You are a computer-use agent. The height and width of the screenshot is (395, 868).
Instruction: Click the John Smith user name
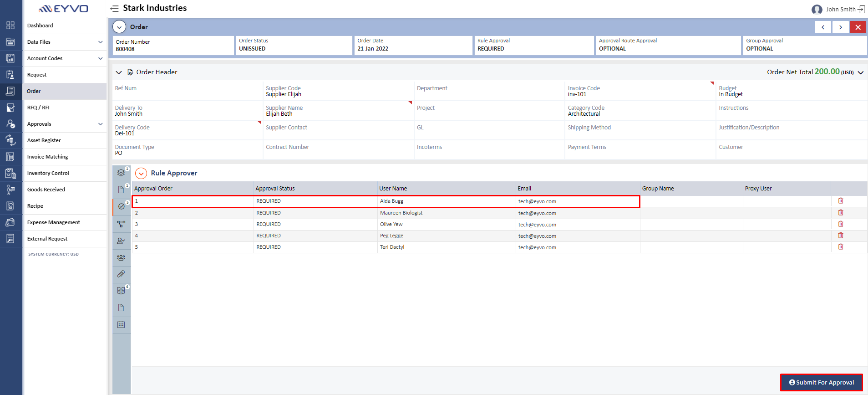(x=841, y=9)
